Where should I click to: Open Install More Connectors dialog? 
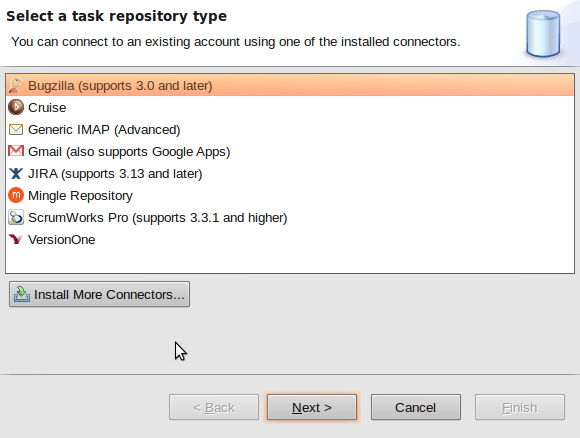pyautogui.click(x=100, y=294)
